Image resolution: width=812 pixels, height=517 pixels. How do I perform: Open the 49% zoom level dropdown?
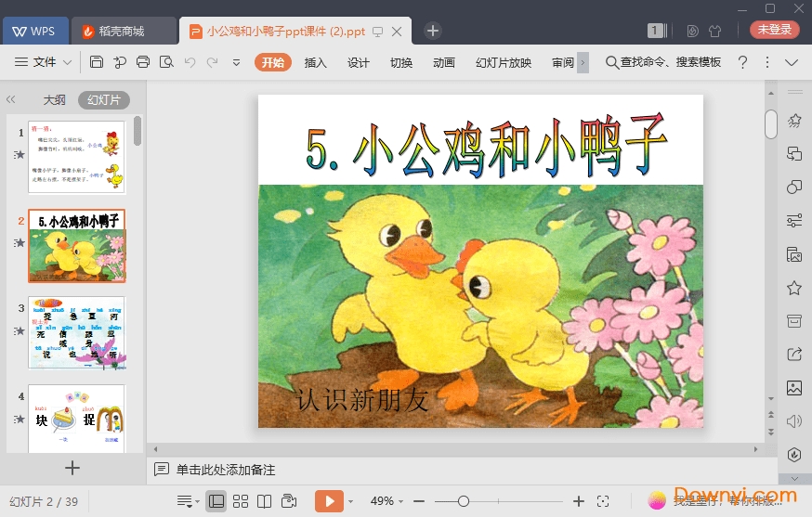386,501
